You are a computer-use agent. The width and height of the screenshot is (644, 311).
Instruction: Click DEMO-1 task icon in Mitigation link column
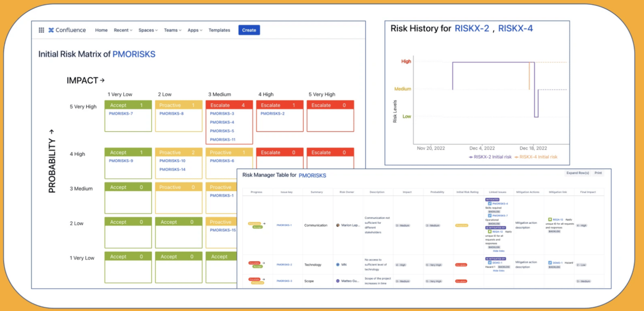[550, 263]
